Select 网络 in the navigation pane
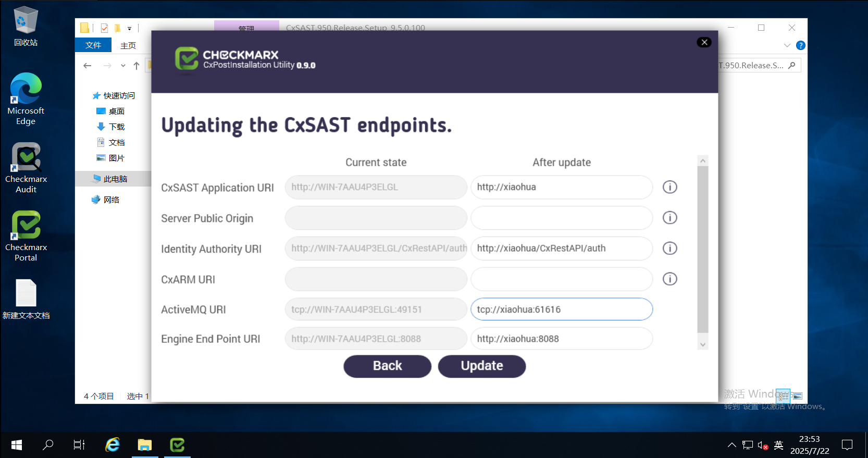Image resolution: width=868 pixels, height=458 pixels. click(106, 200)
